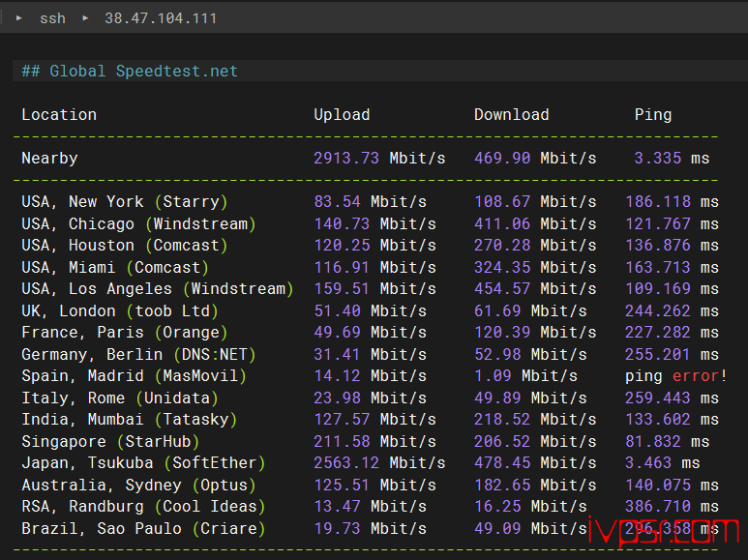748x560 pixels.
Task: Click the USA, New York (Starry) row
Action: (x=125, y=201)
